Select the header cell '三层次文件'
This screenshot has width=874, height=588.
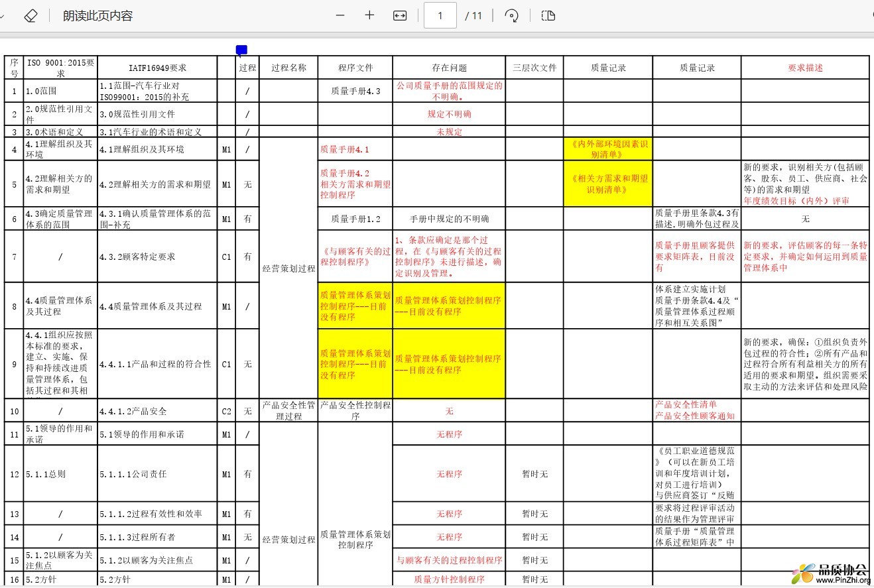[534, 68]
